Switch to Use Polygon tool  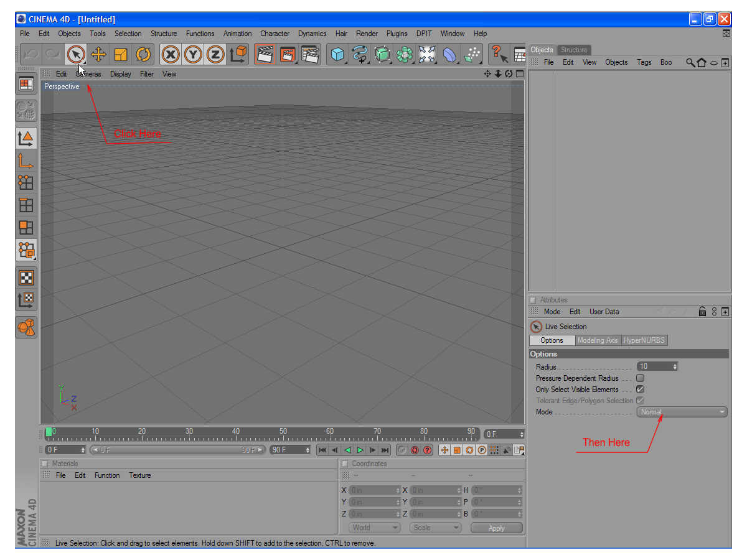(x=26, y=227)
